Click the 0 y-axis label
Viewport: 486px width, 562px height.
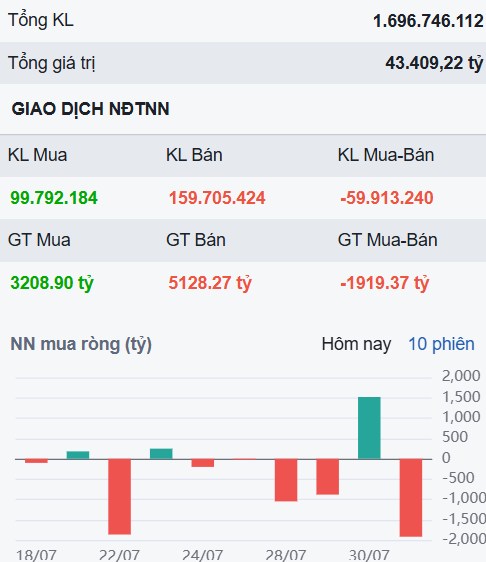coord(446,458)
